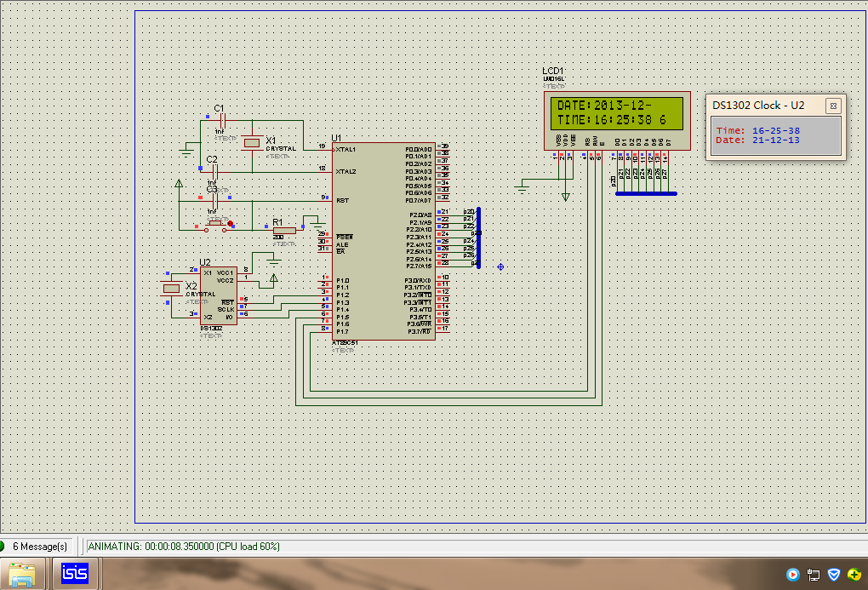Click the green plus tray icon
868x590 pixels.
point(854,575)
